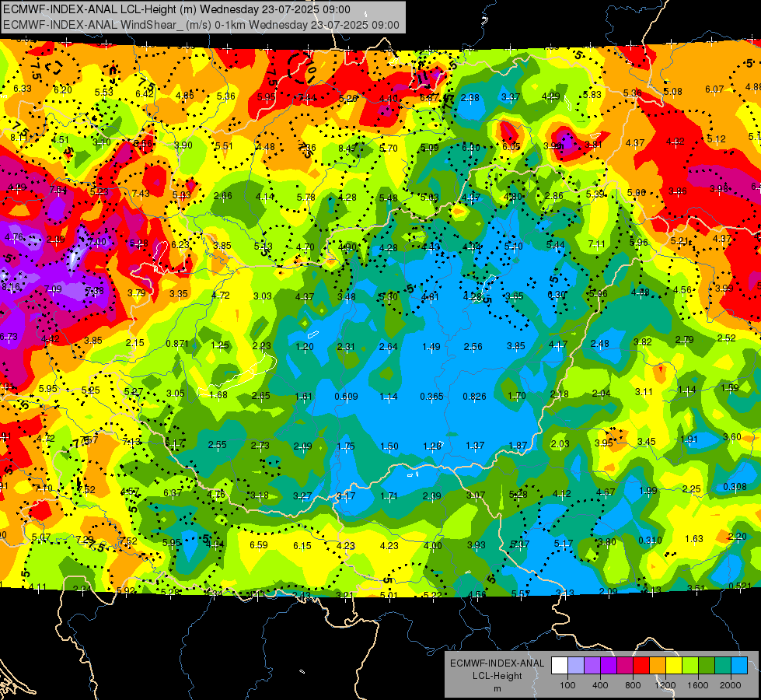Image resolution: width=761 pixels, height=700 pixels.
Task: Click the wind shear value 3.60
Action: coord(732,436)
